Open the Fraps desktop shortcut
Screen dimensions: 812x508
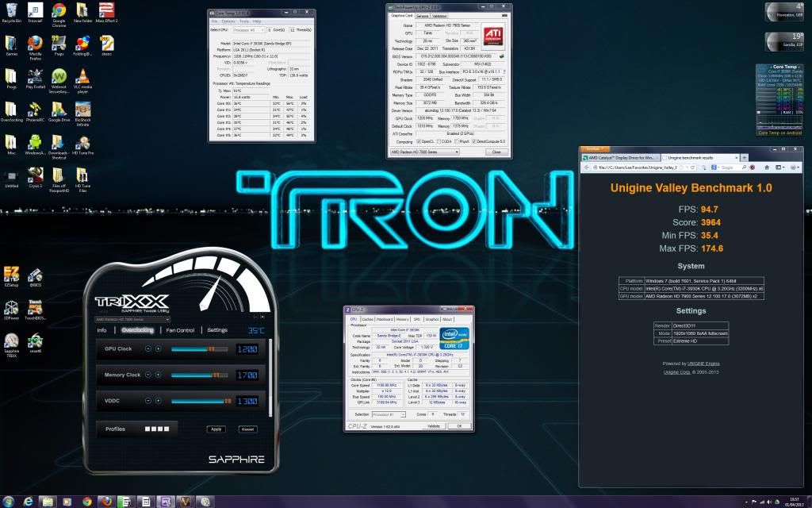click(59, 45)
